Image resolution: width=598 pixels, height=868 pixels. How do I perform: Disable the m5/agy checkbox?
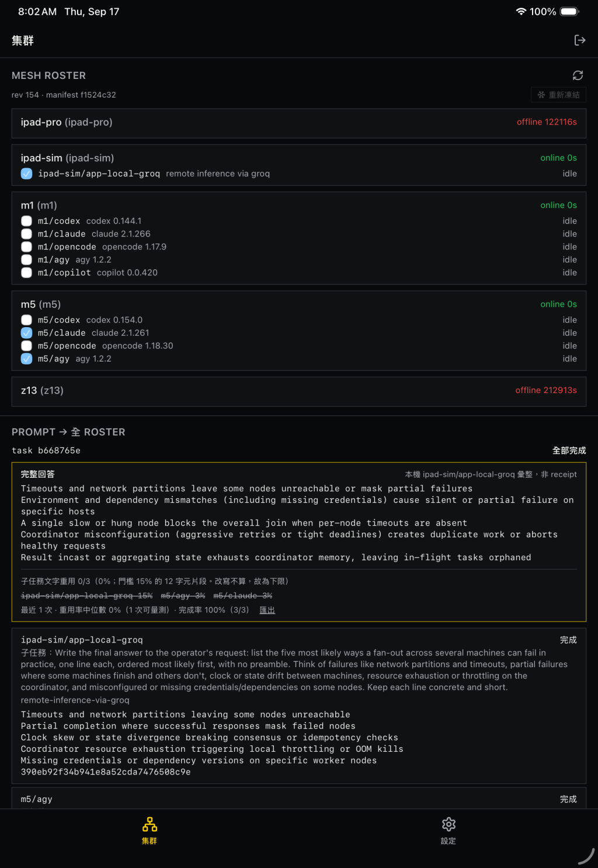pyautogui.click(x=26, y=359)
